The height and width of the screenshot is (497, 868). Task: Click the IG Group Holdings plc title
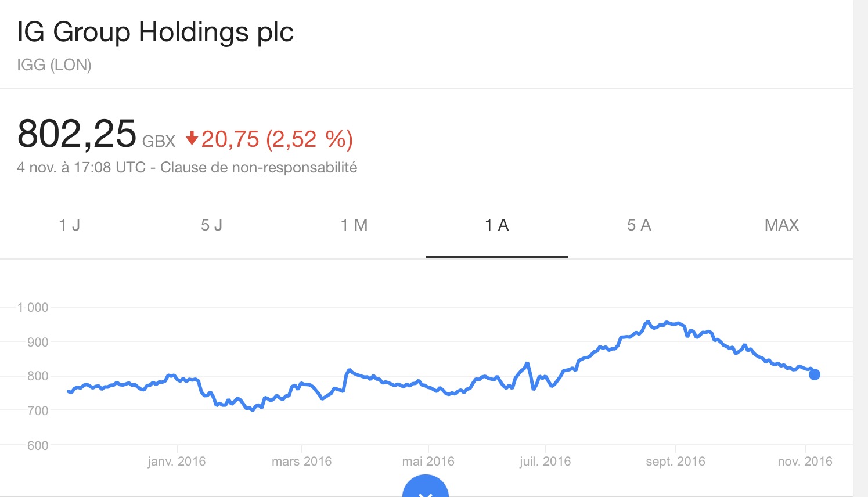(x=156, y=32)
